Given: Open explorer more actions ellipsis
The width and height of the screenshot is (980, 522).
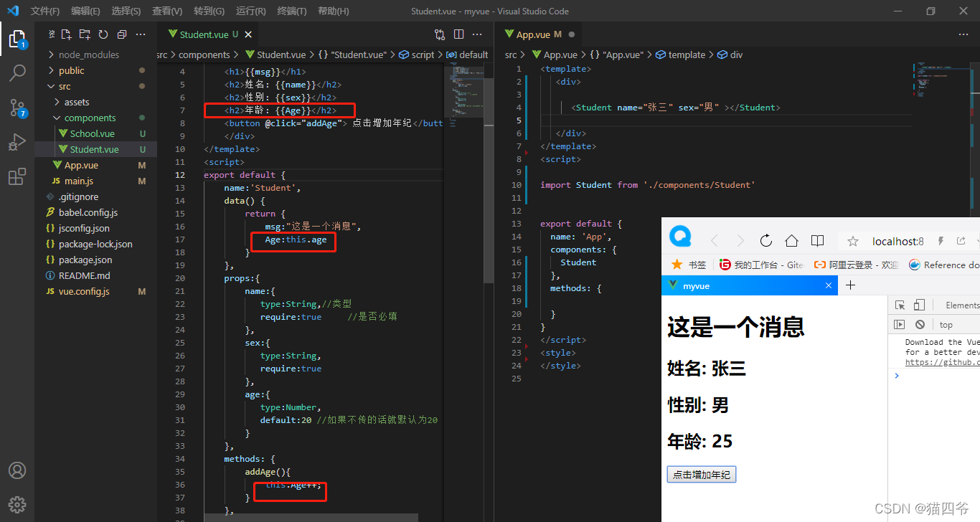Looking at the screenshot, I should 141,34.
